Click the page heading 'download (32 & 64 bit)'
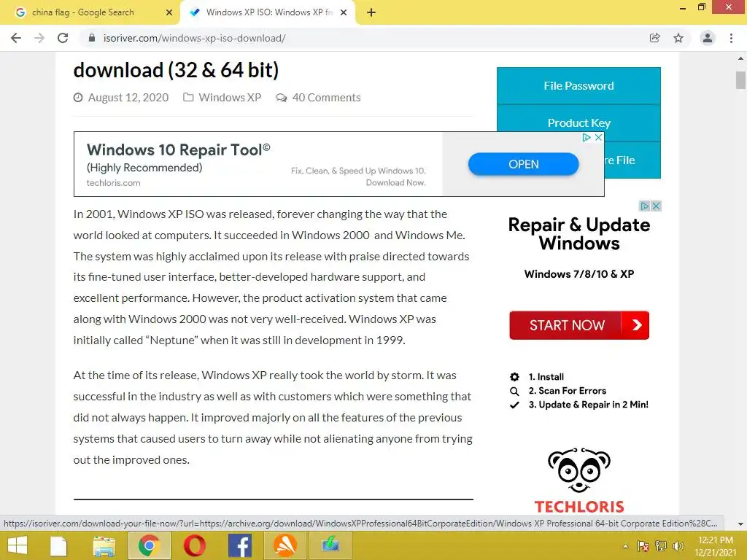This screenshot has width=747, height=560. pos(176,71)
